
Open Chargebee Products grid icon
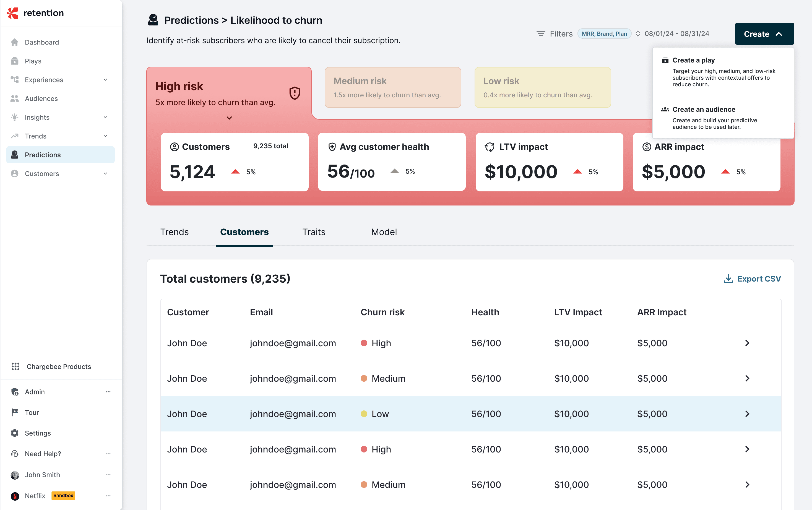click(x=15, y=366)
